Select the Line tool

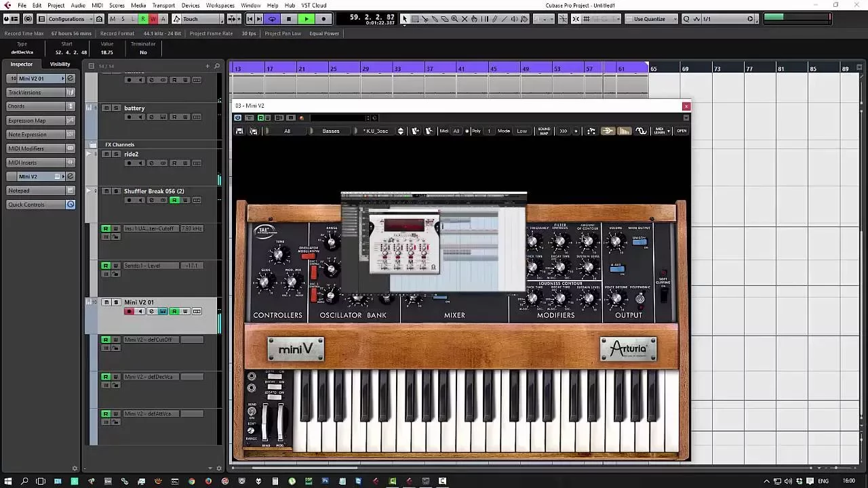(504, 19)
